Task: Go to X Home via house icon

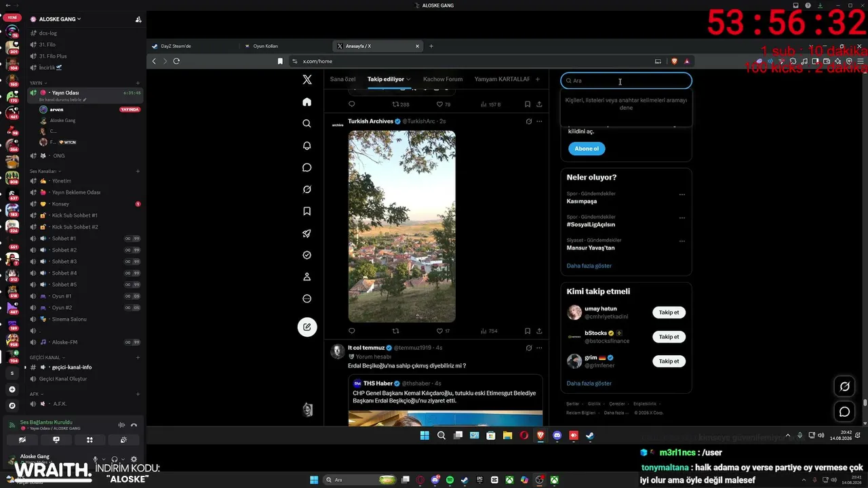Action: pyautogui.click(x=307, y=102)
